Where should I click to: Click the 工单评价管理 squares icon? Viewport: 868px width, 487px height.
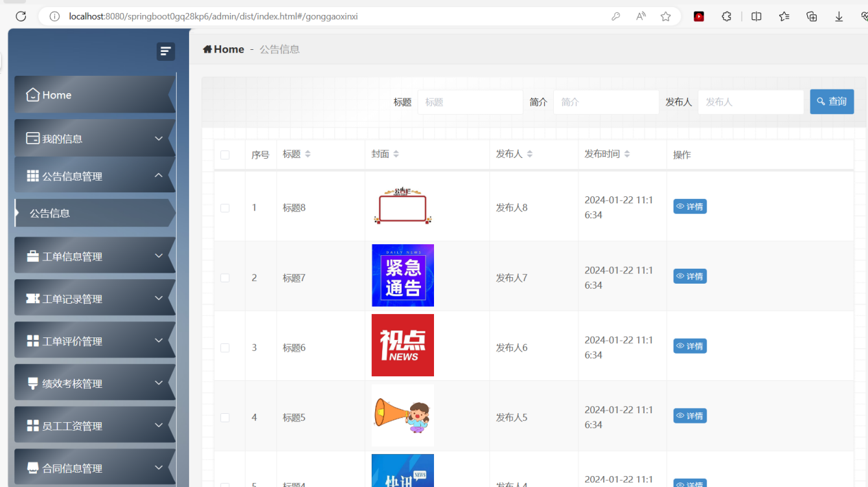pyautogui.click(x=32, y=341)
